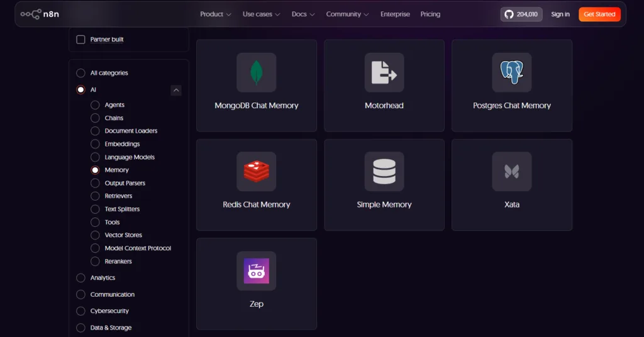Open the Motorhead document-arrow icon
The height and width of the screenshot is (337, 644).
384,73
